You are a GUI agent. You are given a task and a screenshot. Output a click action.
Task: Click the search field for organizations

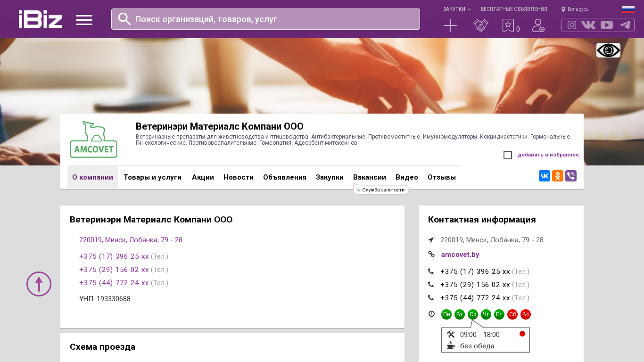click(x=273, y=19)
